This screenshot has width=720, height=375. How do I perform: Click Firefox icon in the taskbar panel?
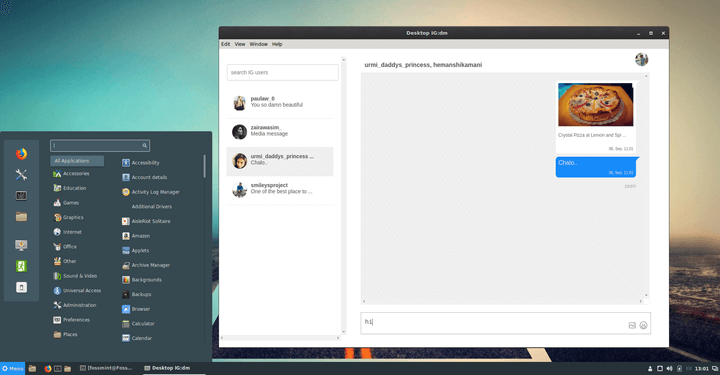point(48,368)
